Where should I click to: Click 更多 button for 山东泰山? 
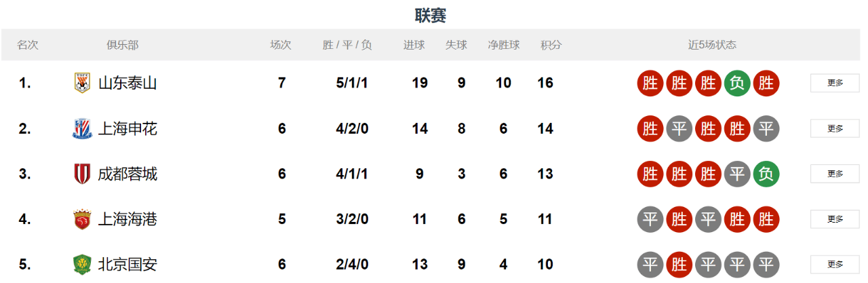coord(835,83)
